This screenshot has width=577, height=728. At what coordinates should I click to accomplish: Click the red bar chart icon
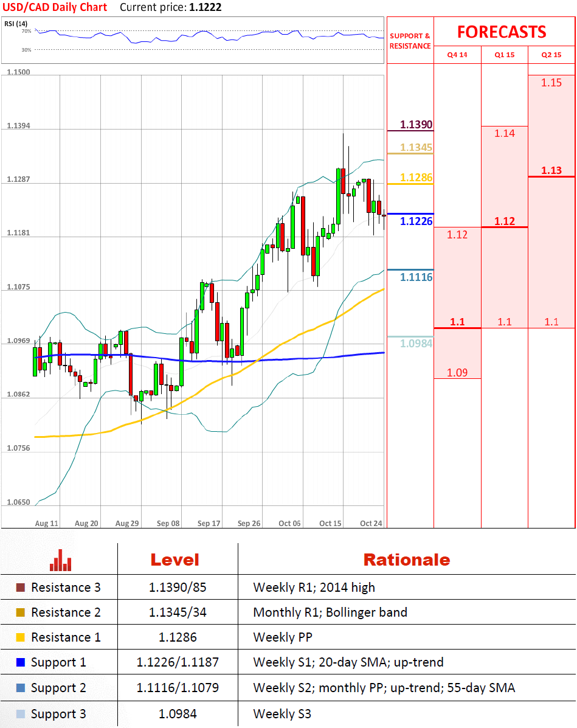(x=60, y=560)
